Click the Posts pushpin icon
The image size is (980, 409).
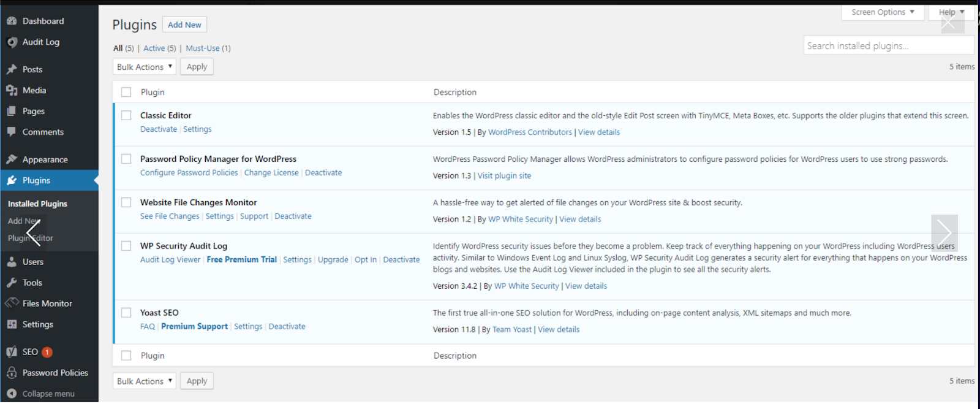coord(12,69)
